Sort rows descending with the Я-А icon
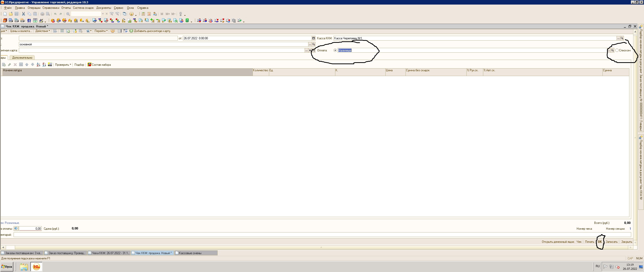 (44, 65)
